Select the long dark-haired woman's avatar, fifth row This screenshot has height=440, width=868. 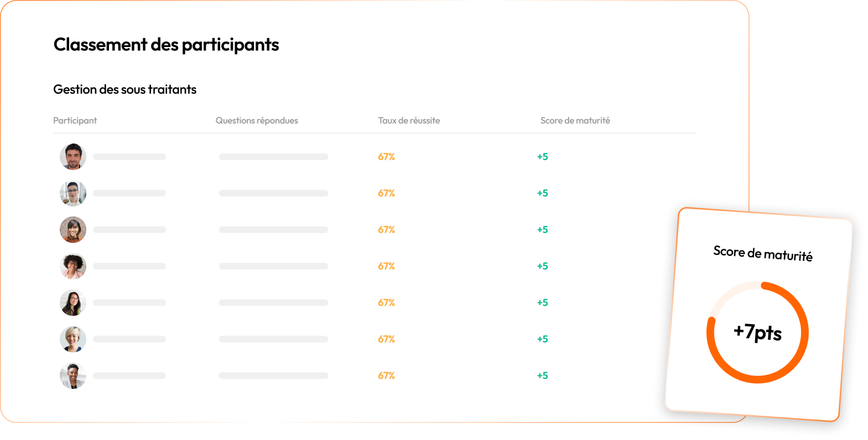[73, 302]
